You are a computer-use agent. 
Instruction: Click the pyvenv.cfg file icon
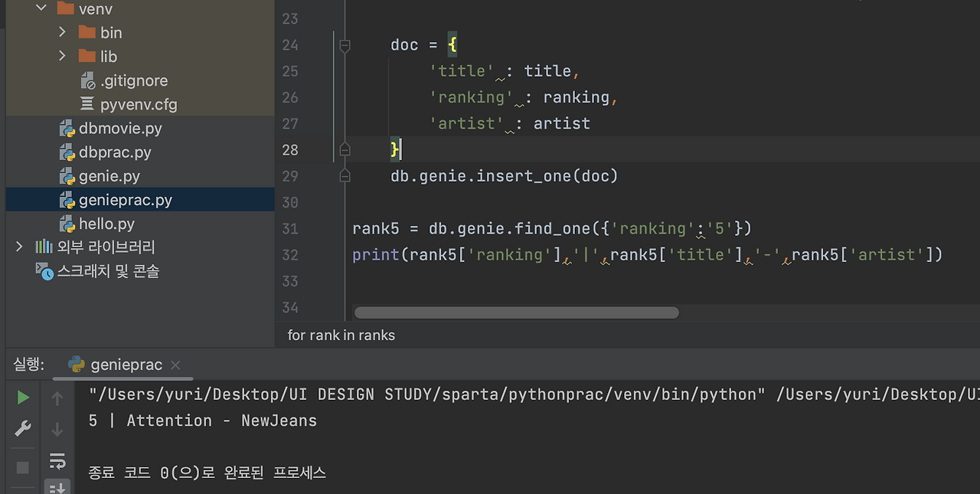87,104
